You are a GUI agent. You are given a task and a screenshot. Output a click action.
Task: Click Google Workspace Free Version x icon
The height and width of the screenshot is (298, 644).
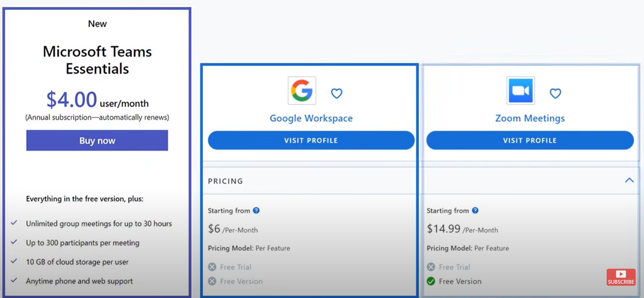click(x=212, y=281)
